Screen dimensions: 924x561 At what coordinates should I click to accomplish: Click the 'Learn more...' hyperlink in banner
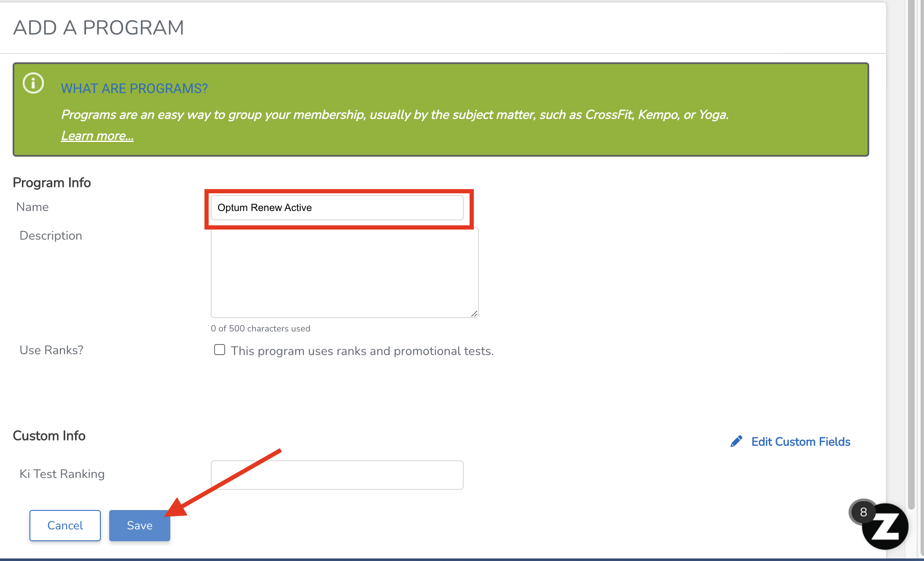[97, 135]
